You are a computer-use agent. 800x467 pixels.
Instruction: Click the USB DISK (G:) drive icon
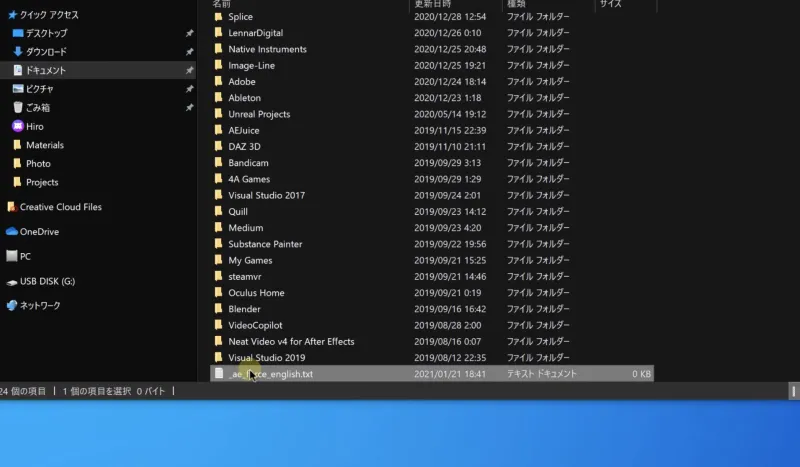tap(12, 282)
